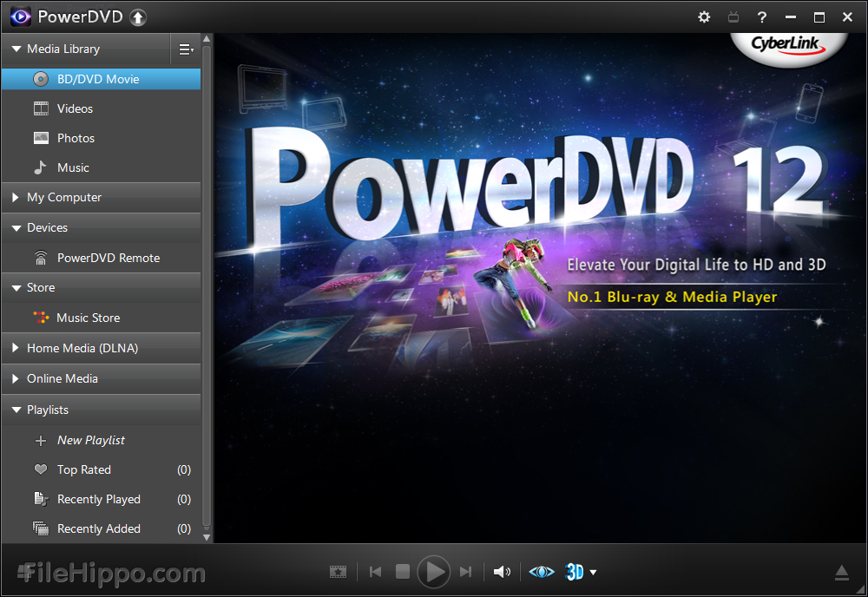The width and height of the screenshot is (868, 597).
Task: Click the Recently Played count (0)
Action: coord(184,499)
